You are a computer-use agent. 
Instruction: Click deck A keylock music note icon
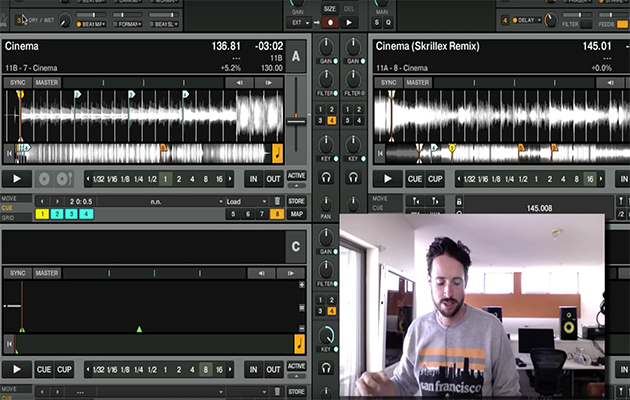(x=277, y=153)
